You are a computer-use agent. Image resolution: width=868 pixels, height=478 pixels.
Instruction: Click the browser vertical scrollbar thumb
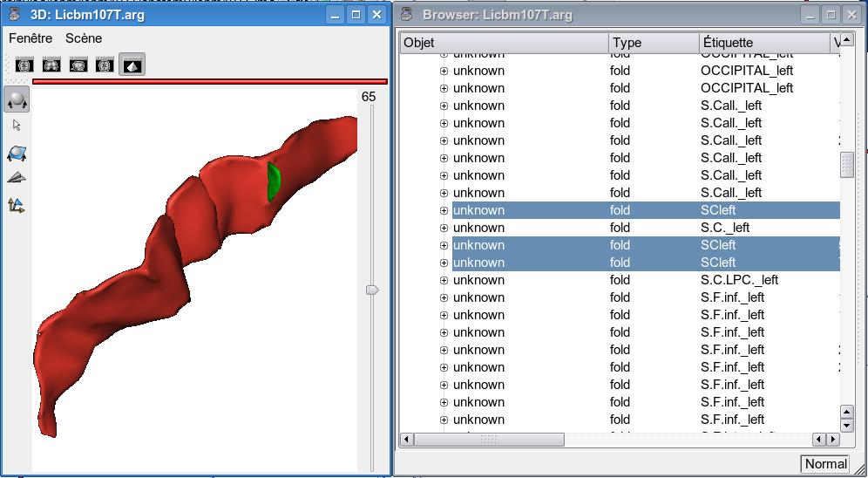click(846, 165)
